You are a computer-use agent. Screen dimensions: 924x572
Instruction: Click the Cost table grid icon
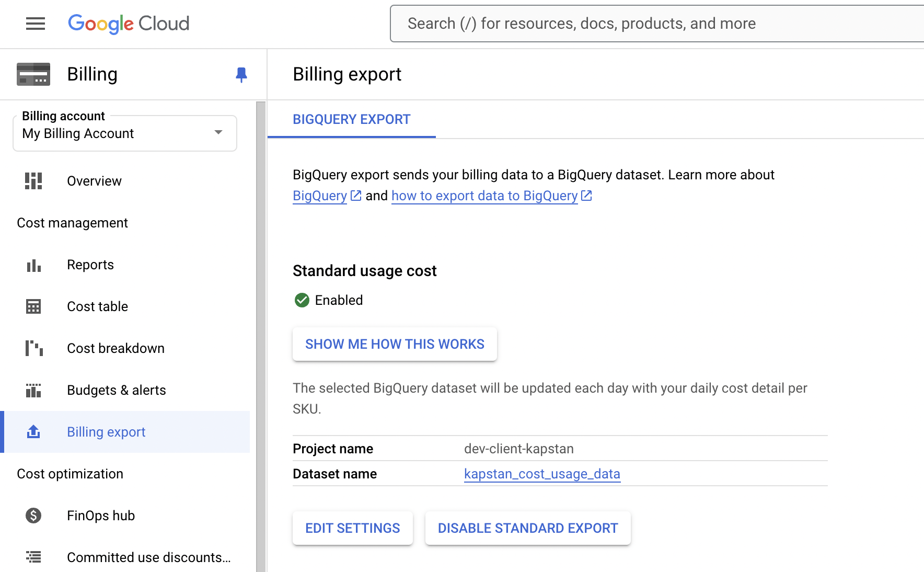[x=33, y=306]
